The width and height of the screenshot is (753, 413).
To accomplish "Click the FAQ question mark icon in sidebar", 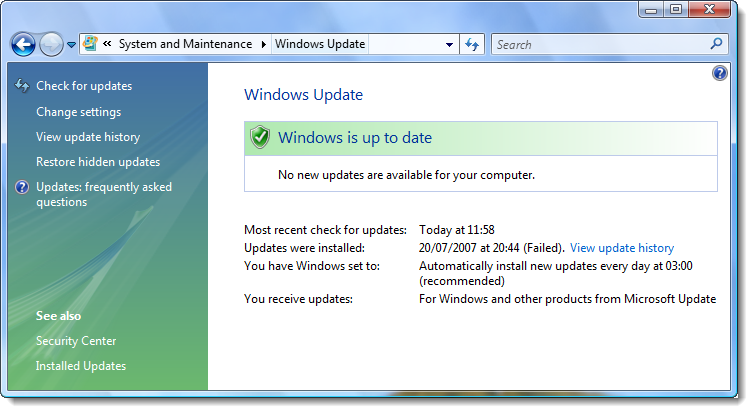I will point(22,187).
